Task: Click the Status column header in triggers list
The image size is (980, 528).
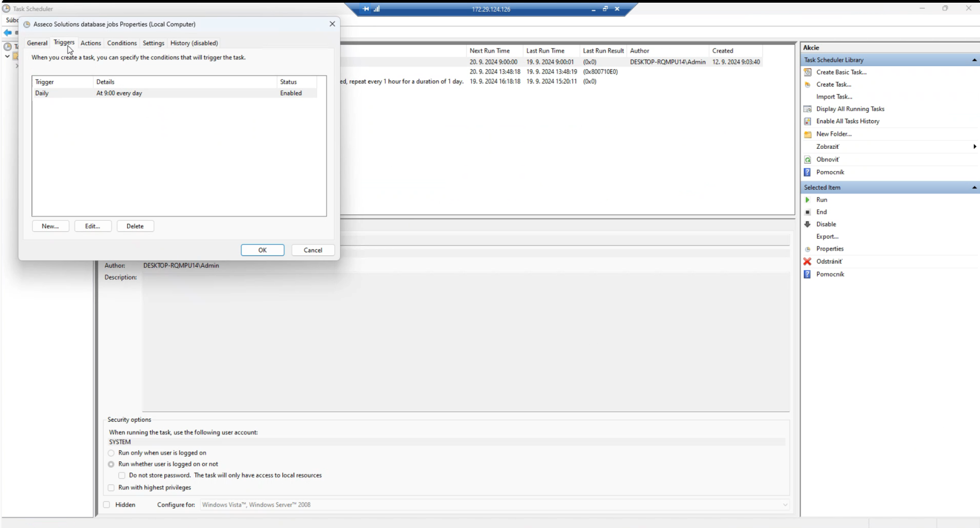Action: (297, 82)
